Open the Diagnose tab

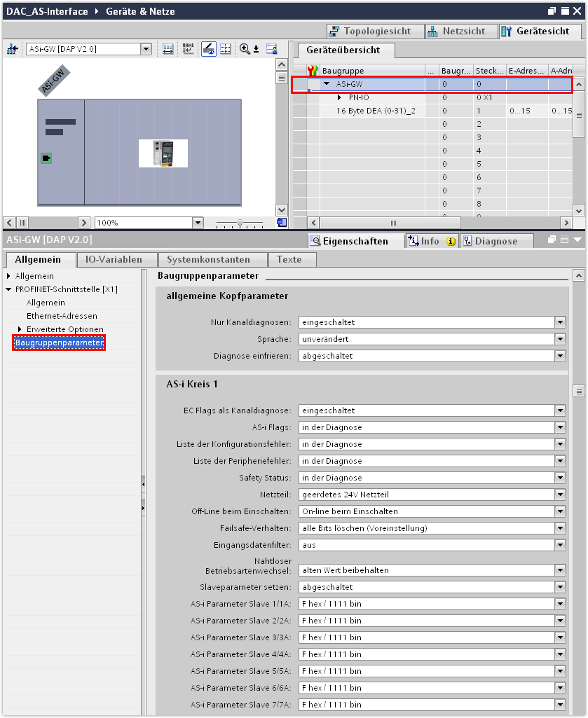pyautogui.click(x=495, y=241)
